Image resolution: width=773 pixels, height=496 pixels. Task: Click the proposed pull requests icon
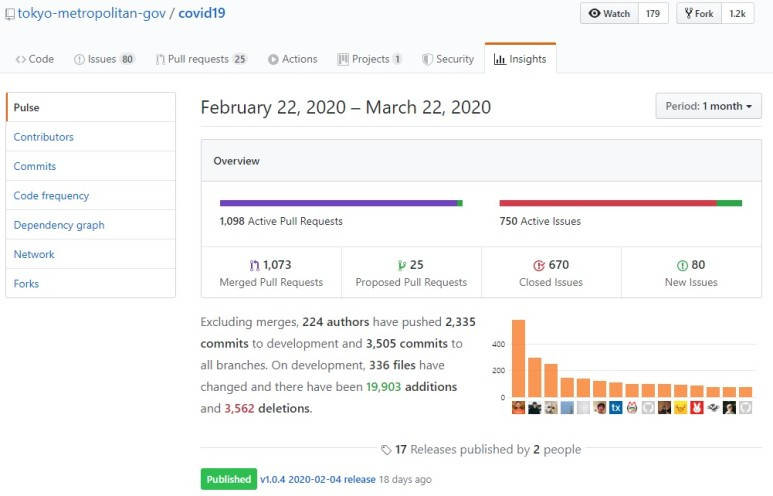401,265
